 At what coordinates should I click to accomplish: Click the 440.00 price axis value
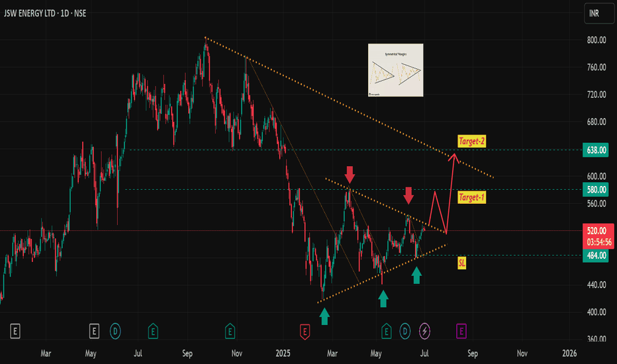pos(596,285)
